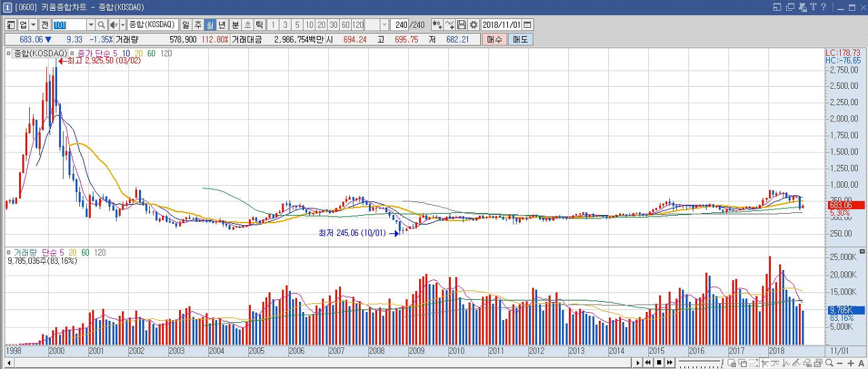Click the overlapping windows icon at bottom
868x369 pixels.
pos(743,363)
